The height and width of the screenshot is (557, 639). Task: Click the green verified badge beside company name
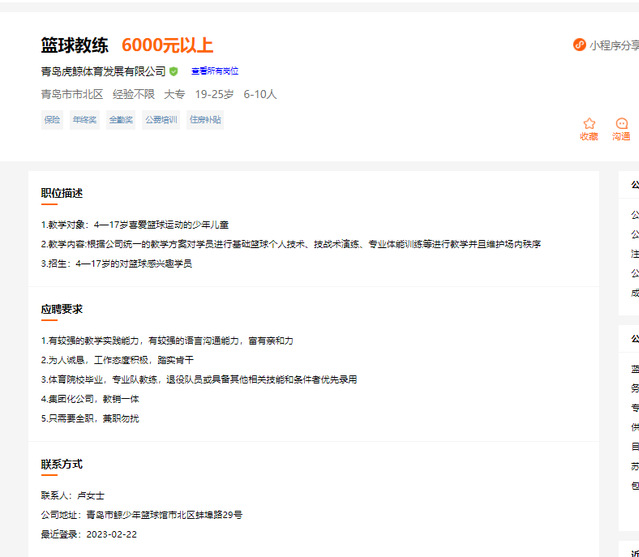[x=174, y=72]
